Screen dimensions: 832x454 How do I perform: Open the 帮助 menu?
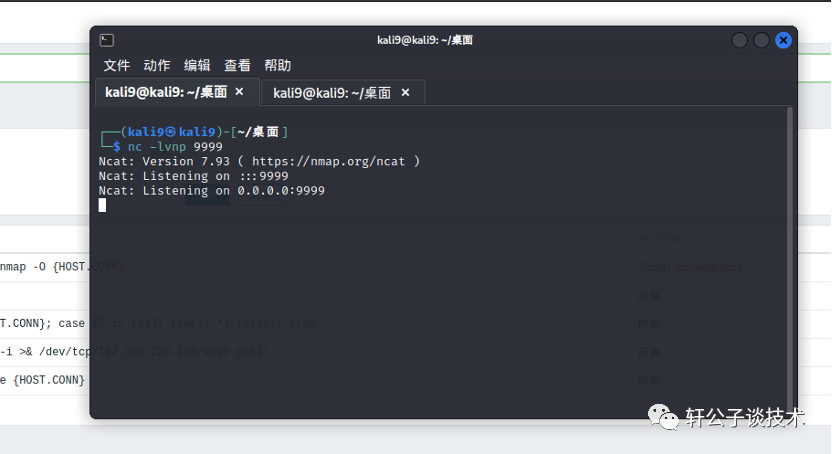[x=278, y=65]
